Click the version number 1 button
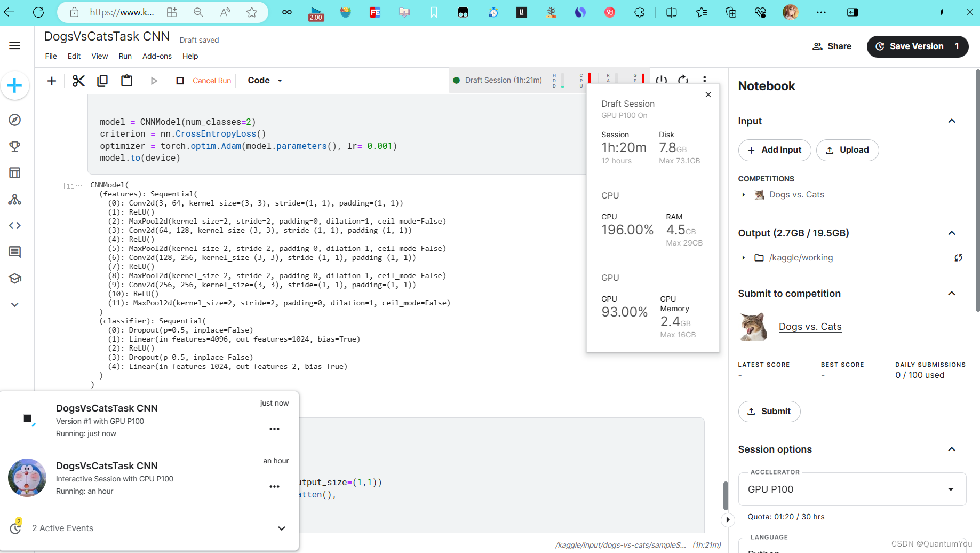This screenshot has width=980, height=553. point(958,46)
